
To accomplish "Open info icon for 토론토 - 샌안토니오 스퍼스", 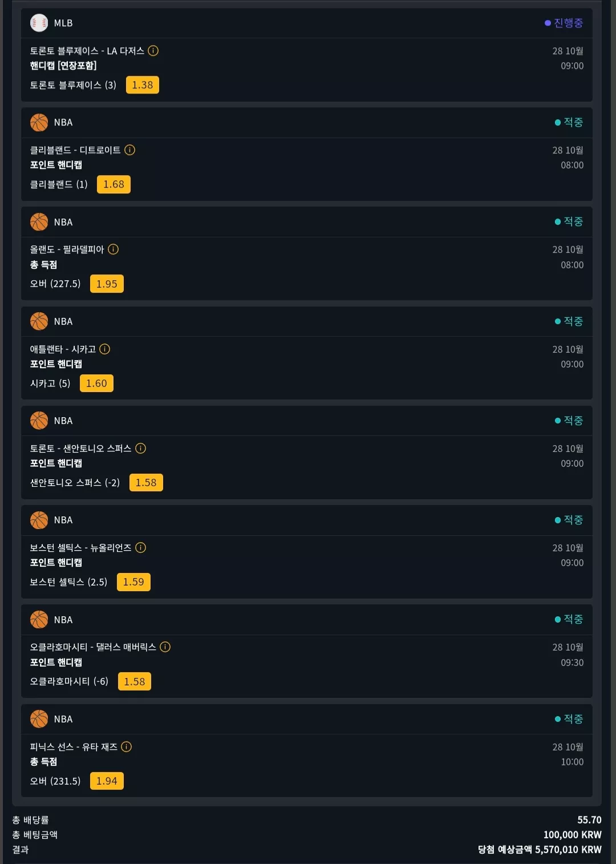I will pos(141,449).
